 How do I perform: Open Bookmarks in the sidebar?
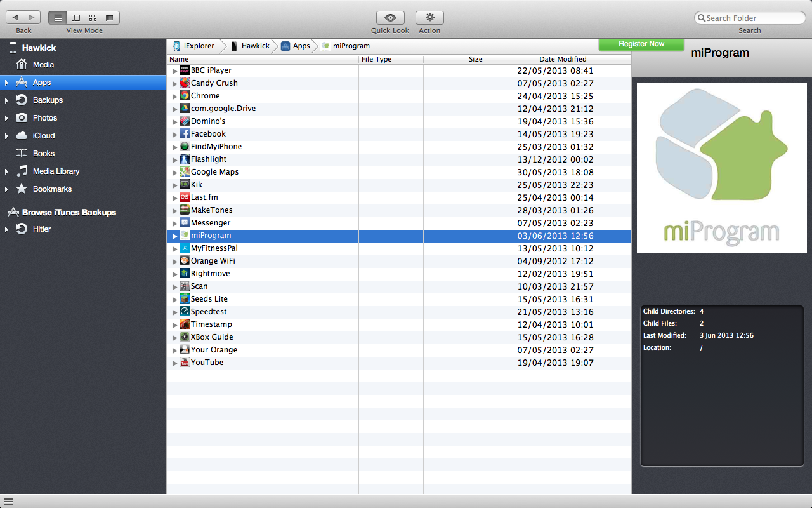tap(52, 189)
